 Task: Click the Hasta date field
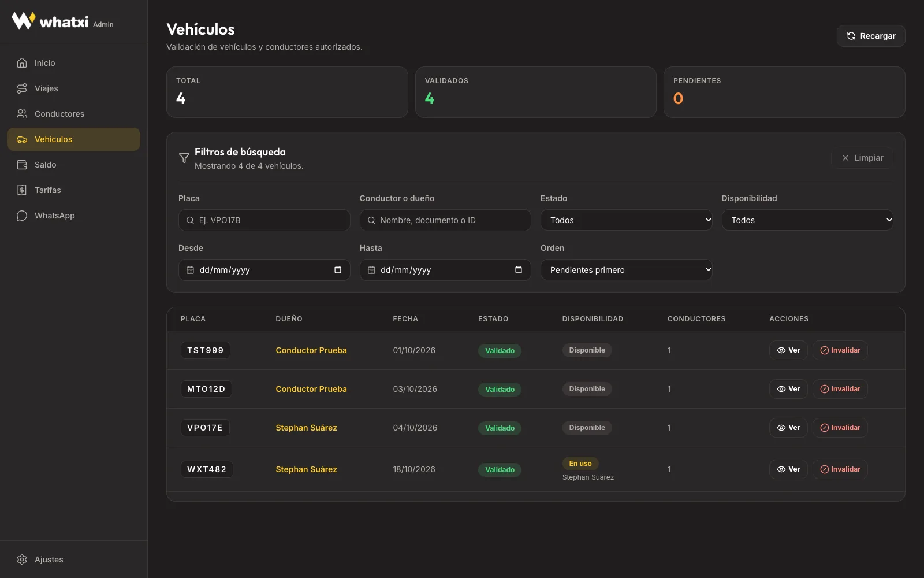coord(445,270)
